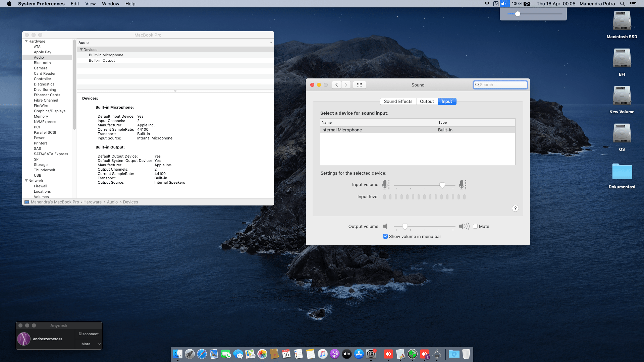Go forward in Sound preferences
644x362 pixels.
346,85
